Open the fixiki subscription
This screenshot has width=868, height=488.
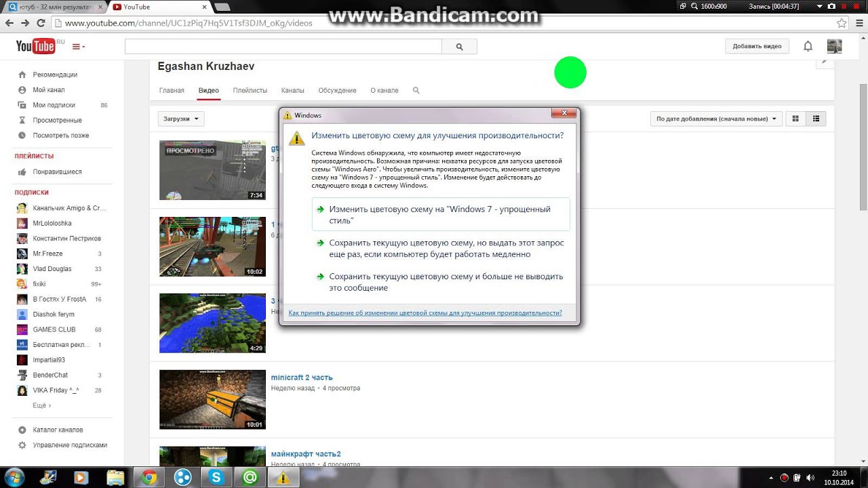39,284
